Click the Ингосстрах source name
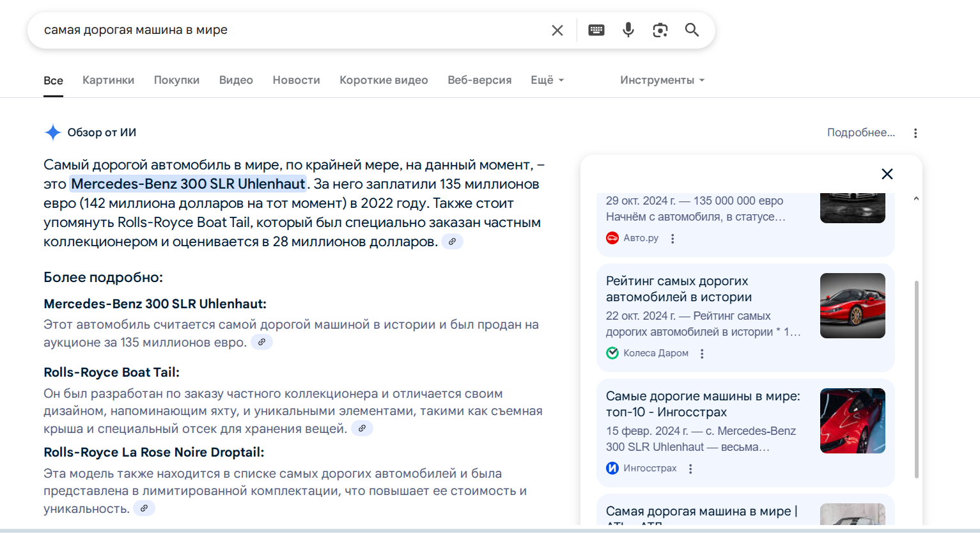Screen dimensions: 980x534 point(650,468)
